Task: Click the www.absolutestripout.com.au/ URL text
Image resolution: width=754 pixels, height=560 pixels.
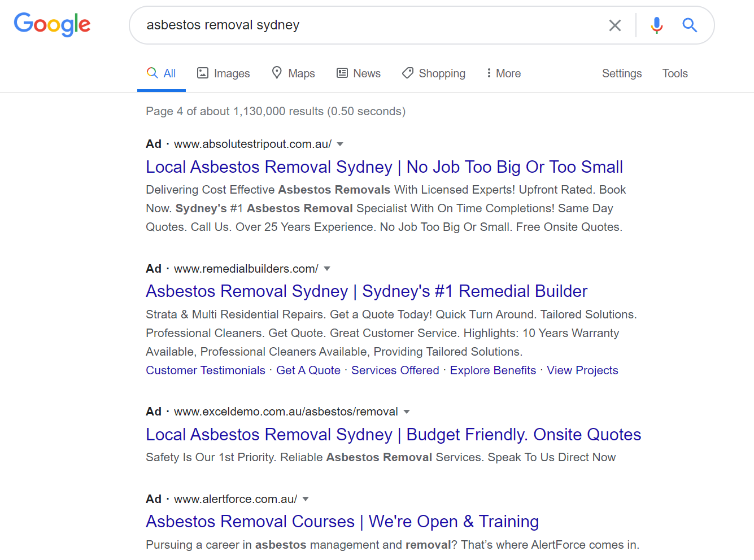Action: coord(252,144)
